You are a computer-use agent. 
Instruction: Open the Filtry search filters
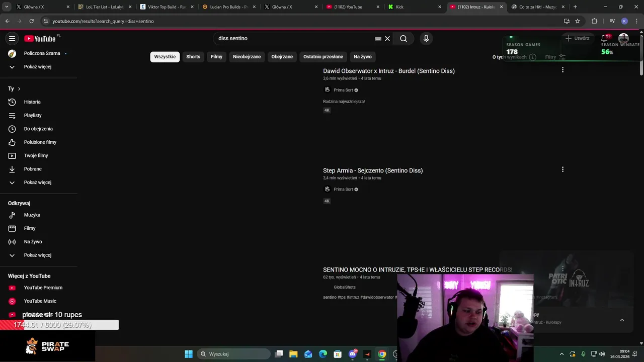pyautogui.click(x=555, y=57)
